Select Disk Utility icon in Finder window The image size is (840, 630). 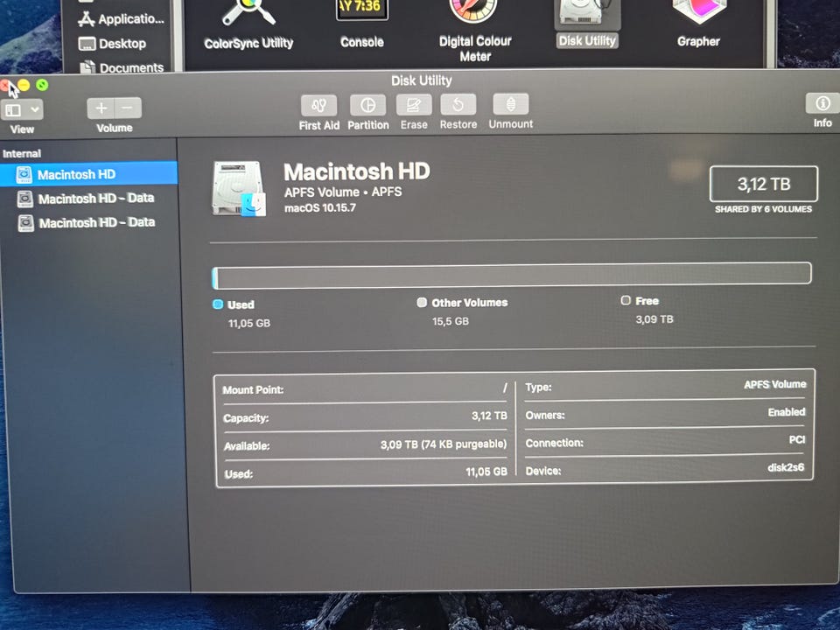coord(587,24)
